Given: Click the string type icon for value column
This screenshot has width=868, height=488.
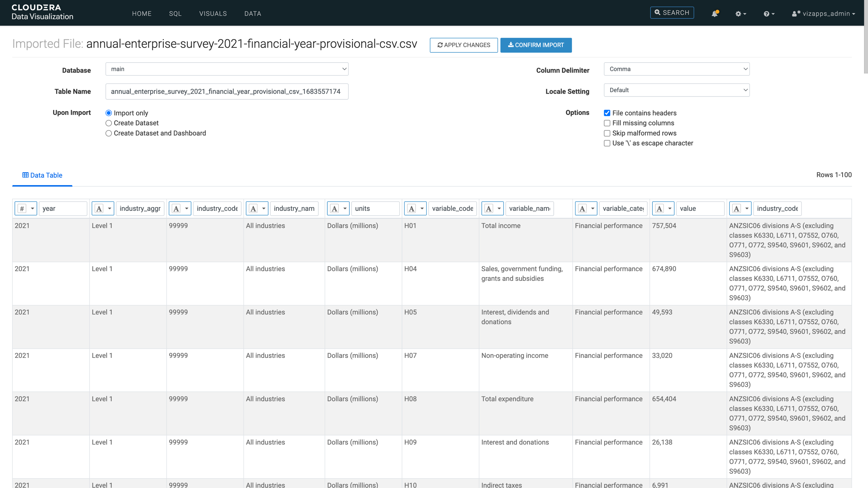Looking at the screenshot, I should (659, 209).
